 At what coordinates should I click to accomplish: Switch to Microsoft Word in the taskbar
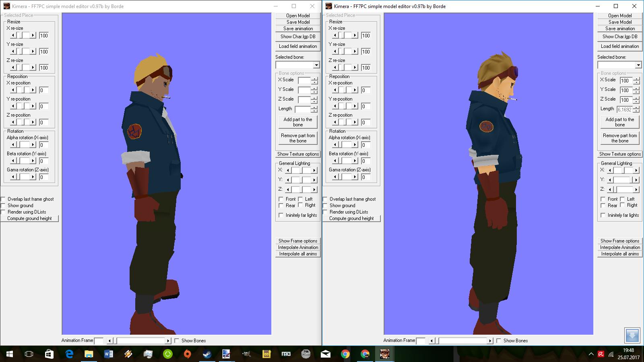[109, 354]
